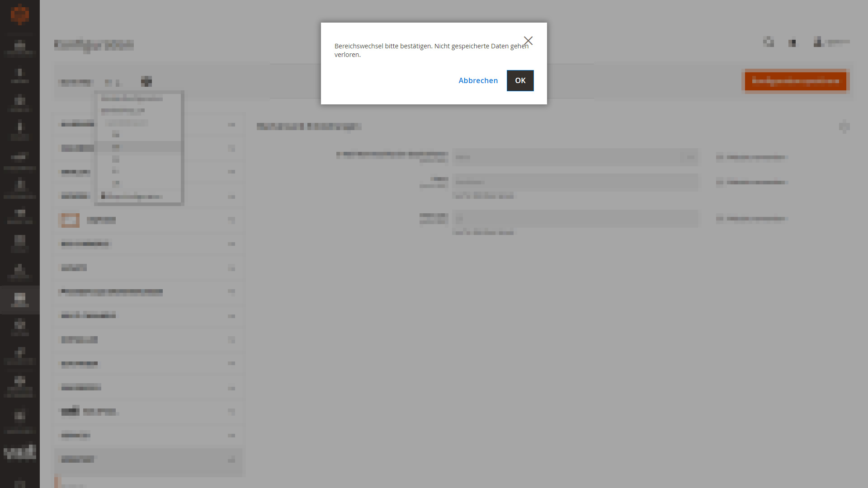This screenshot has height=488, width=868.
Task: Open the Marketing sidebar icon
Action: (20, 159)
